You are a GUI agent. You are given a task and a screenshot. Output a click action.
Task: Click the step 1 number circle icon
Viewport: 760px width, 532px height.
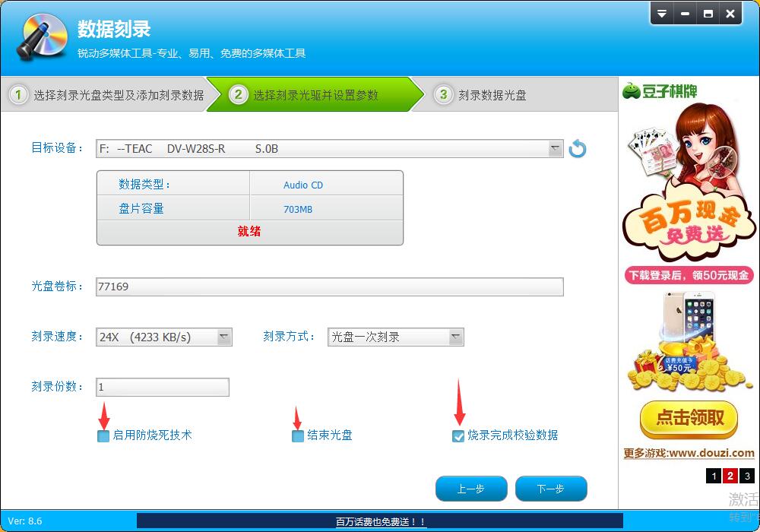click(18, 95)
